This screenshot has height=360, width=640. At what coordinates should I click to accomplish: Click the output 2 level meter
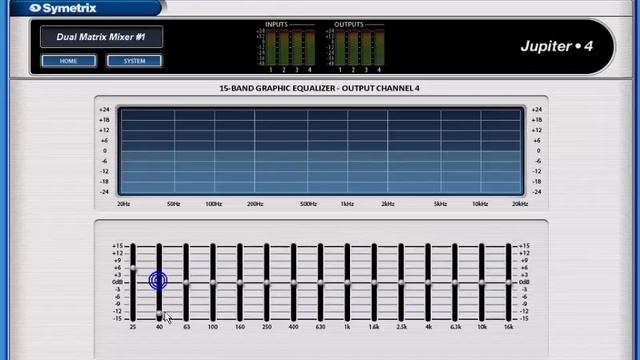[353, 48]
